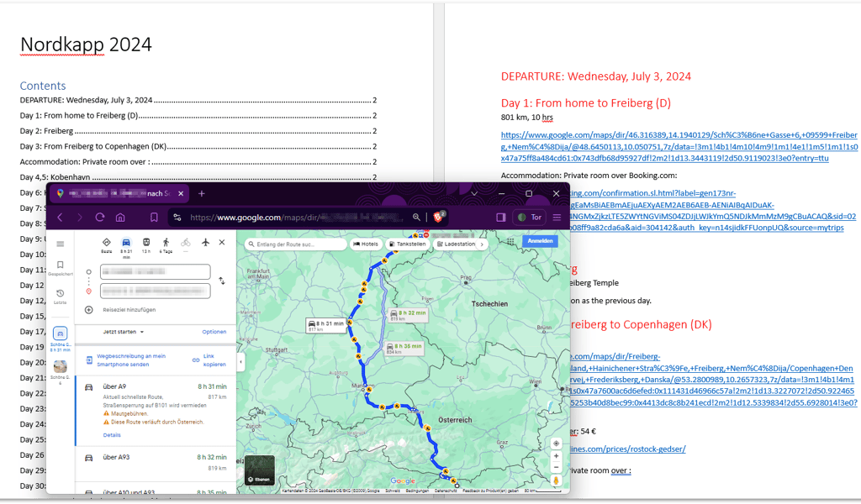Screen dimensions: 861x504
Task: Open the Ebenen layers thumbnail
Action: click(259, 470)
